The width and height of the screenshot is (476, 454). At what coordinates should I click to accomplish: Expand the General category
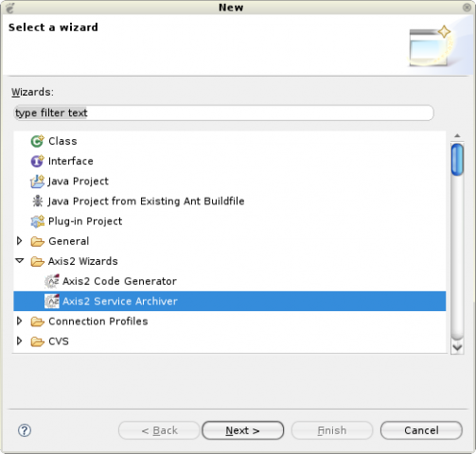pos(19,241)
